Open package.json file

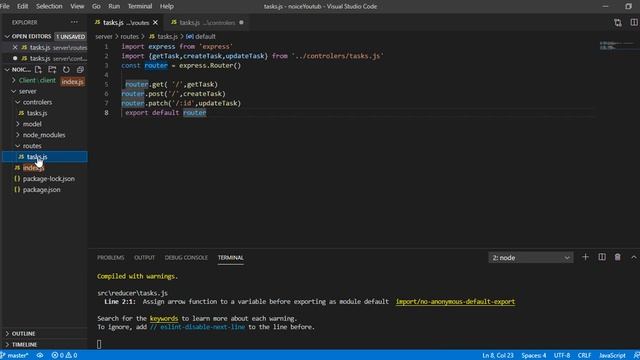[x=41, y=189]
